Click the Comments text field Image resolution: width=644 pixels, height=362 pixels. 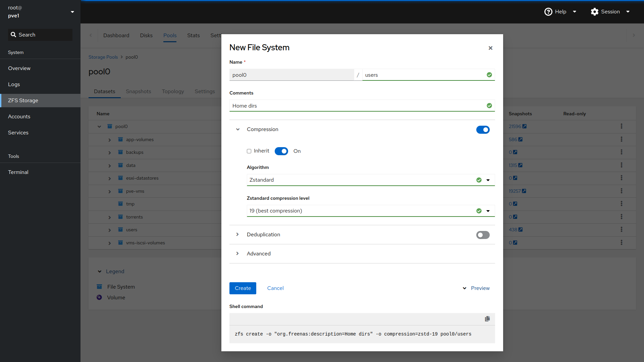(357, 106)
